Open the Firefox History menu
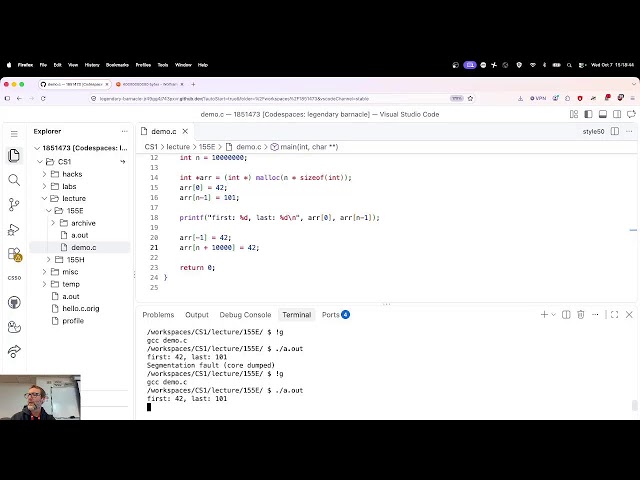640x480 pixels. (x=92, y=65)
